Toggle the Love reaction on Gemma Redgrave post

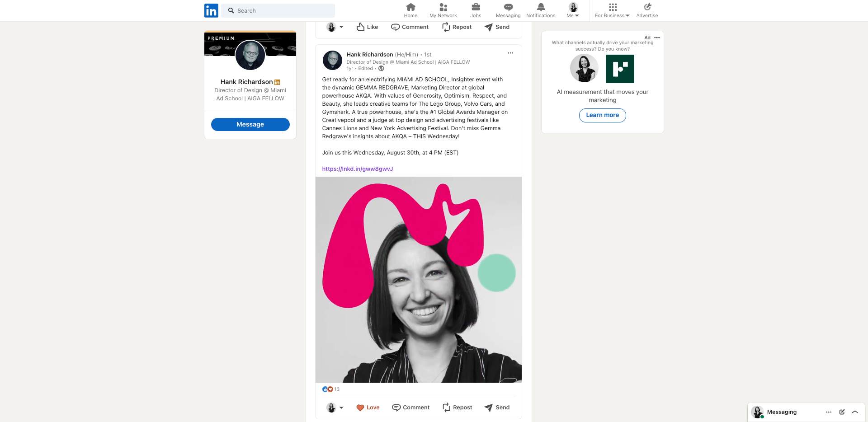pyautogui.click(x=368, y=408)
